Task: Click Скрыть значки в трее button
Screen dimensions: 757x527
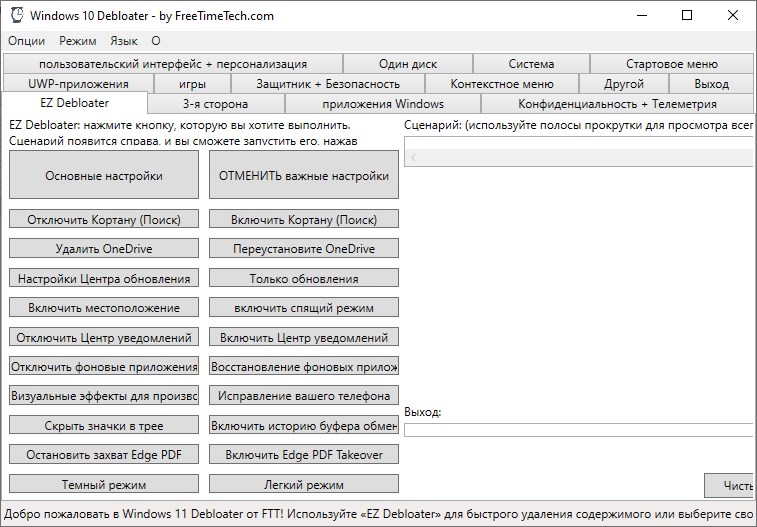Action: tap(104, 425)
